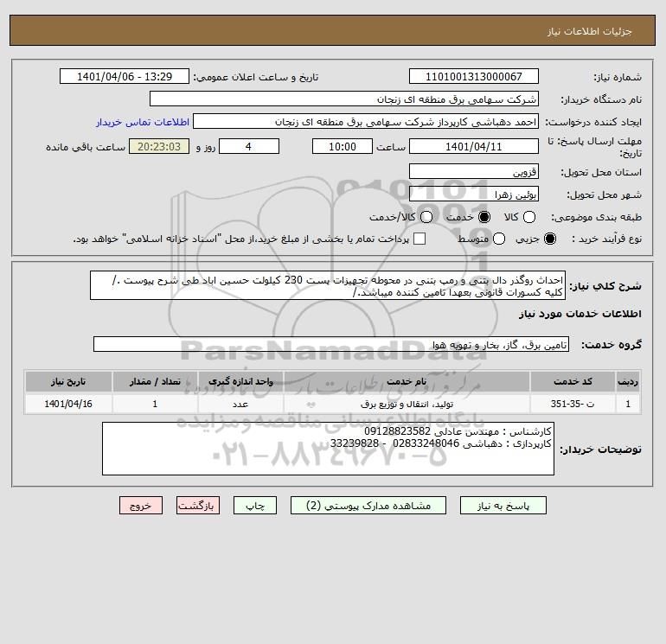Click the پاسخ به نیاز button
666x644 pixels.
[503, 505]
